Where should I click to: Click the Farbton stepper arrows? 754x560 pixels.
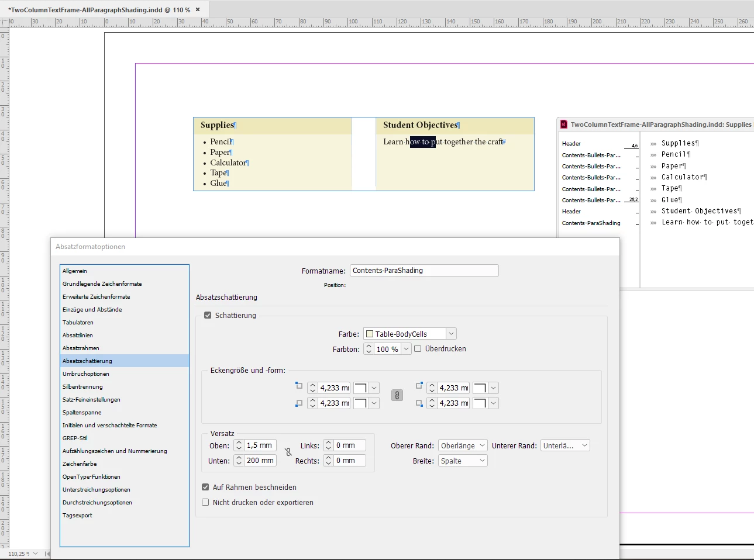pyautogui.click(x=369, y=349)
